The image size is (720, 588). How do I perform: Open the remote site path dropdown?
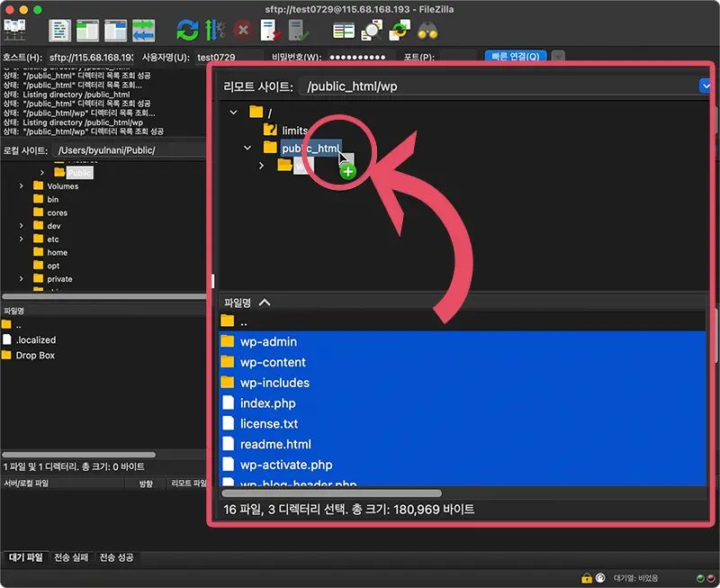705,86
